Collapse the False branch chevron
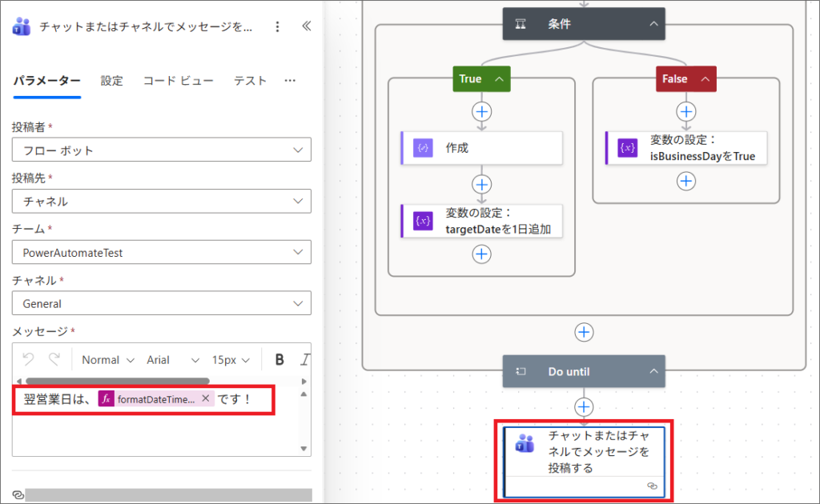 (705, 78)
